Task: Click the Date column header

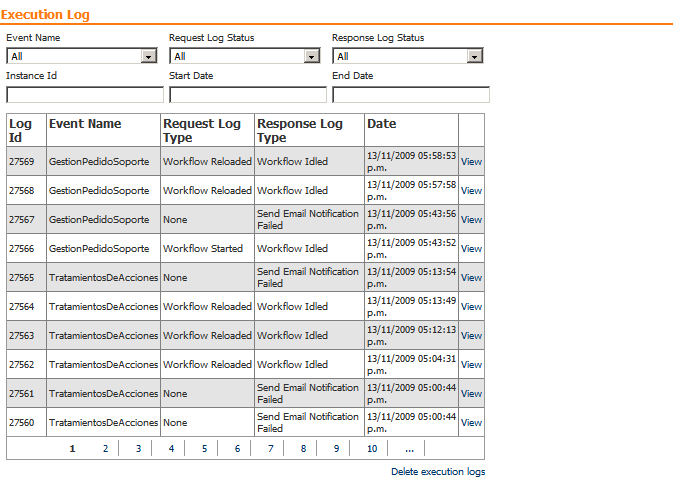Action: 382,124
